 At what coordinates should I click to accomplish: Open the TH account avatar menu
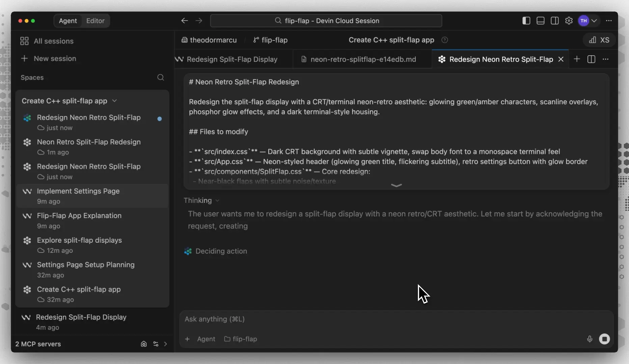pos(588,21)
